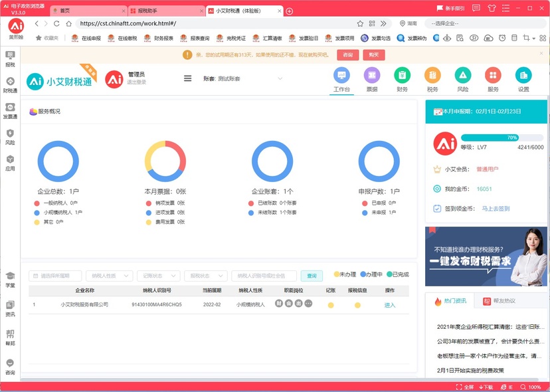Click the 进入 link for 小艾财税服务有限公司

point(389,305)
